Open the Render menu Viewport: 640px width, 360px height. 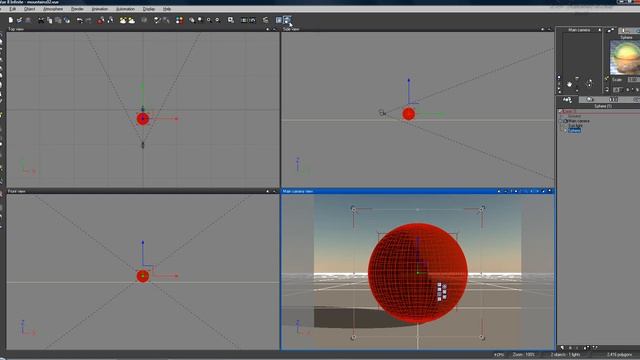click(77, 9)
